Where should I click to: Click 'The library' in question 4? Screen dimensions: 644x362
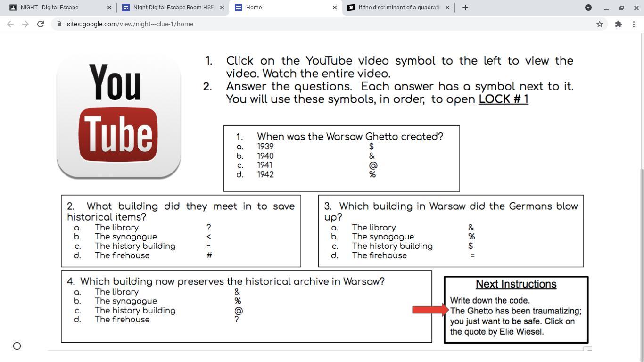point(116,292)
